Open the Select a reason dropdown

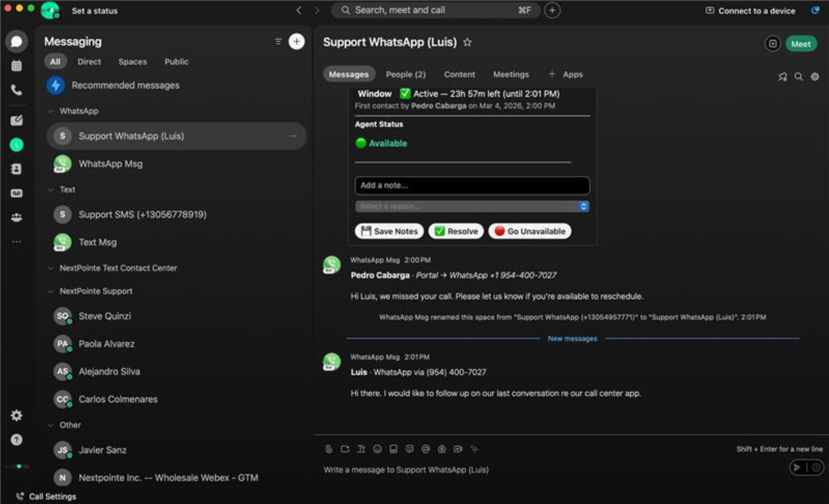[x=472, y=206]
